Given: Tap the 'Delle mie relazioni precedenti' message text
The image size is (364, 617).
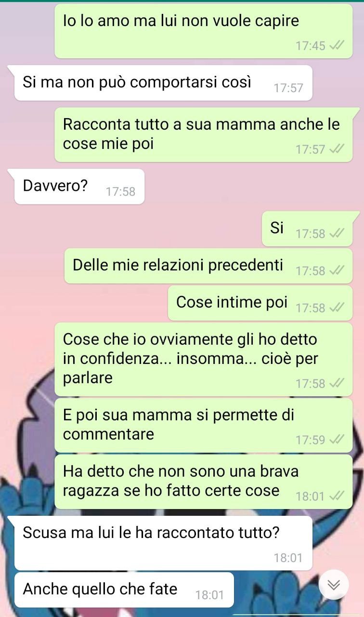Looking at the screenshot, I should point(178,265).
